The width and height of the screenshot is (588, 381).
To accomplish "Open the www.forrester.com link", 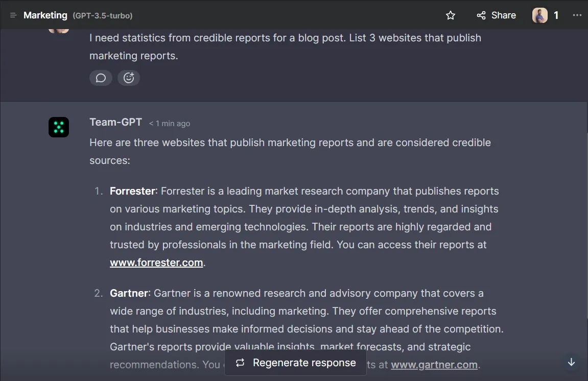I will point(156,262).
